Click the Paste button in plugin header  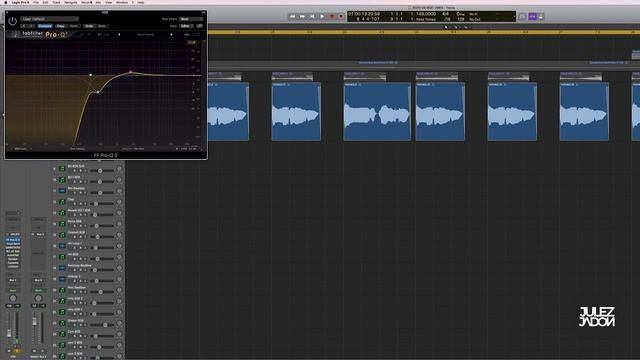tap(74, 26)
